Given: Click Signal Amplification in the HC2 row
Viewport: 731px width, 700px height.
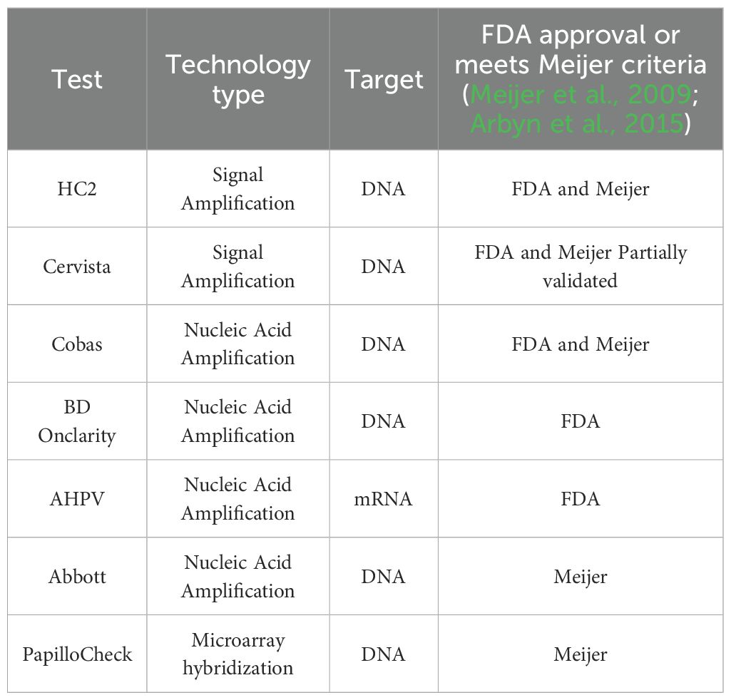Looking at the screenshot, I should [238, 189].
